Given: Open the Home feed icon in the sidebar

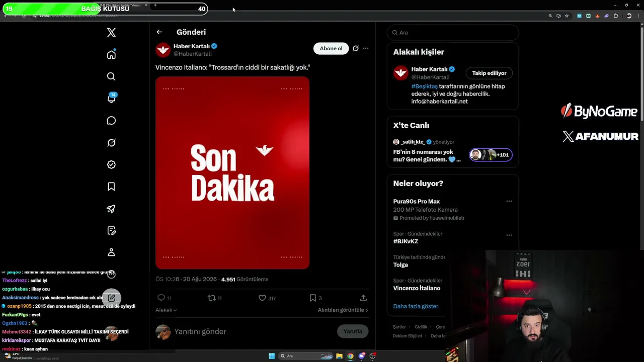Looking at the screenshot, I should 111,54.
